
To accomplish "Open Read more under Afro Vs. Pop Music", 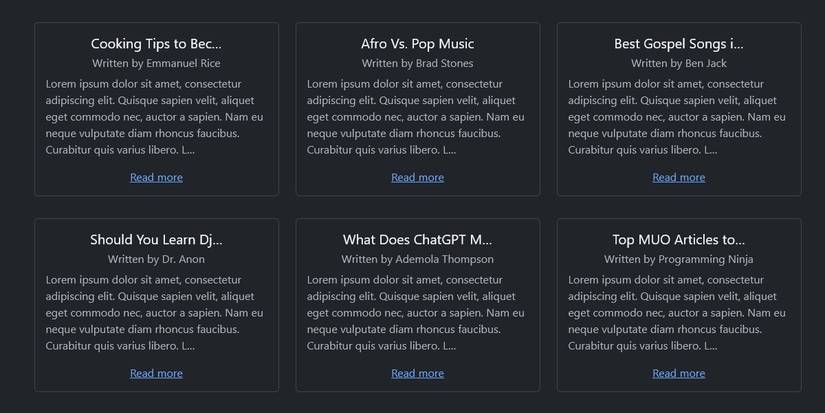I will point(417,177).
